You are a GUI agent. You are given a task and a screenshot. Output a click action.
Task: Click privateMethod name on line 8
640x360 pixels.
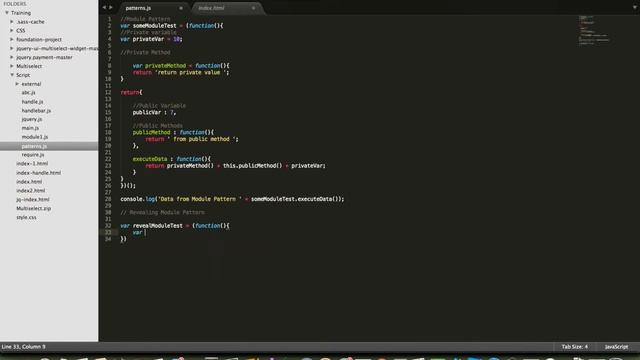tap(165, 66)
